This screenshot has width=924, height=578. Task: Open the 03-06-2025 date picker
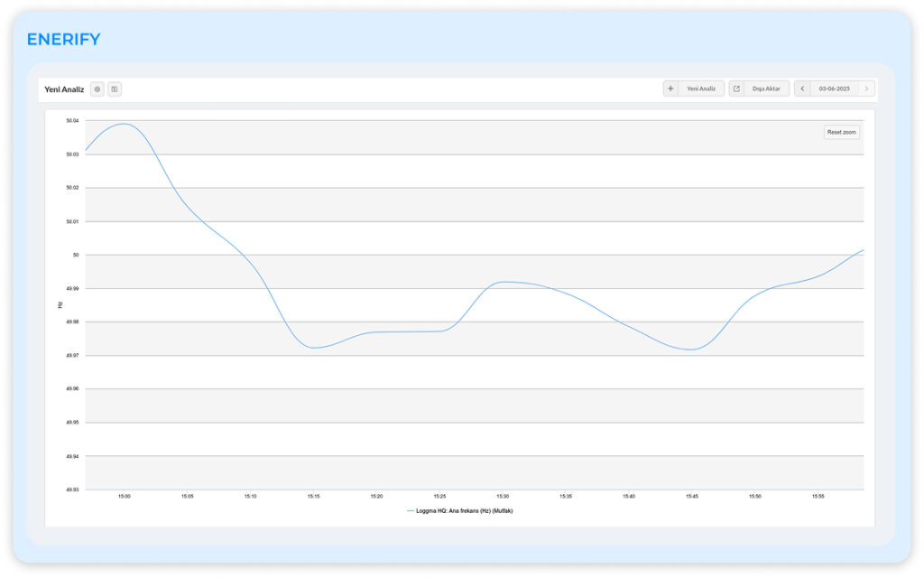(834, 89)
